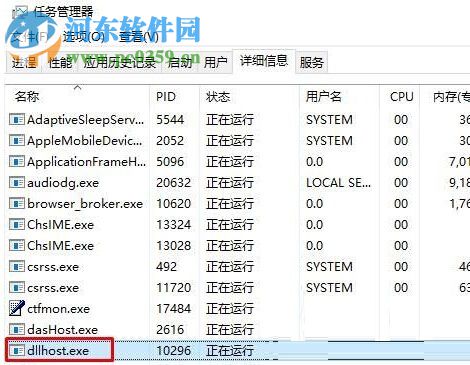Sort by the 状态 column header
470x365 pixels.
(x=249, y=97)
